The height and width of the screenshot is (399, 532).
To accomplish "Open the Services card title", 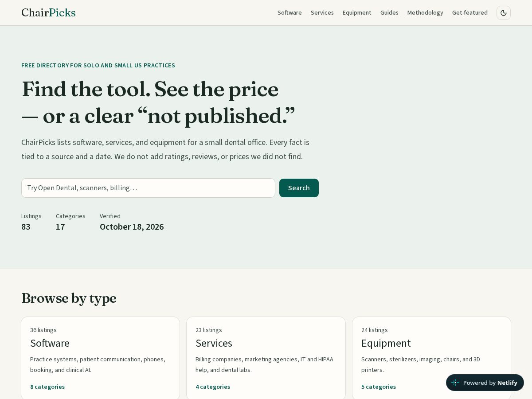I will (x=214, y=343).
